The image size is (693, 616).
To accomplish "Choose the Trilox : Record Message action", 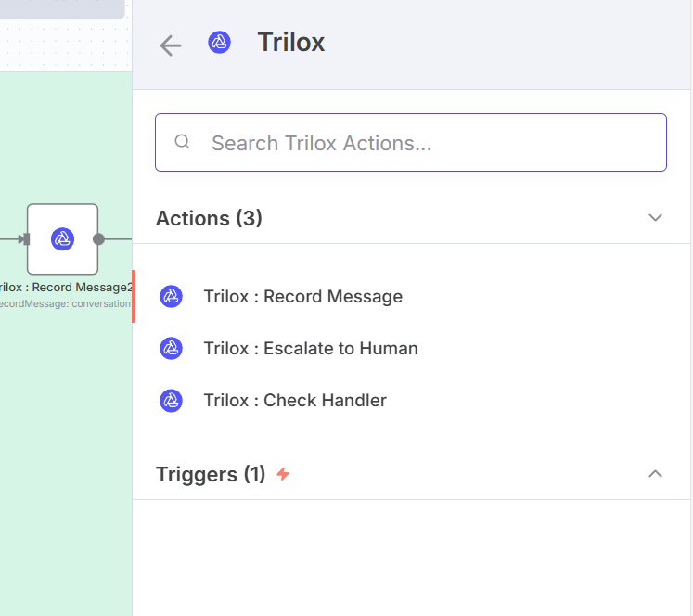I will coord(303,297).
